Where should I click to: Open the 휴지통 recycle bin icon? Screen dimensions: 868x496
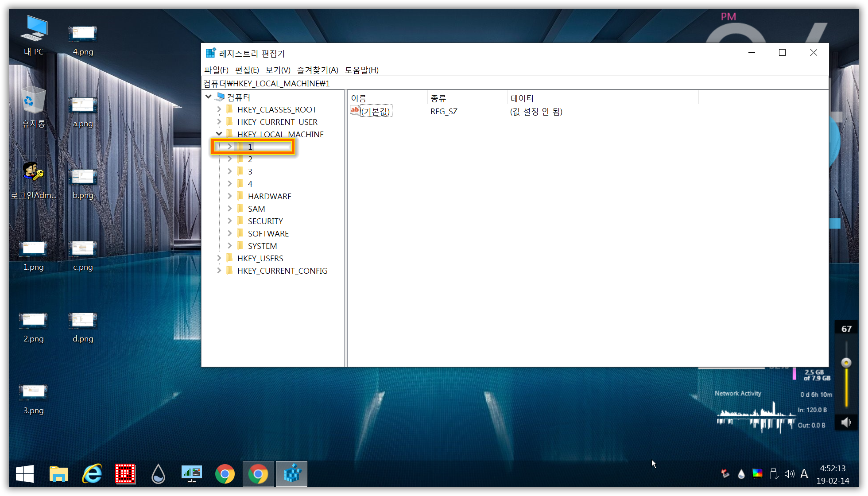point(34,107)
